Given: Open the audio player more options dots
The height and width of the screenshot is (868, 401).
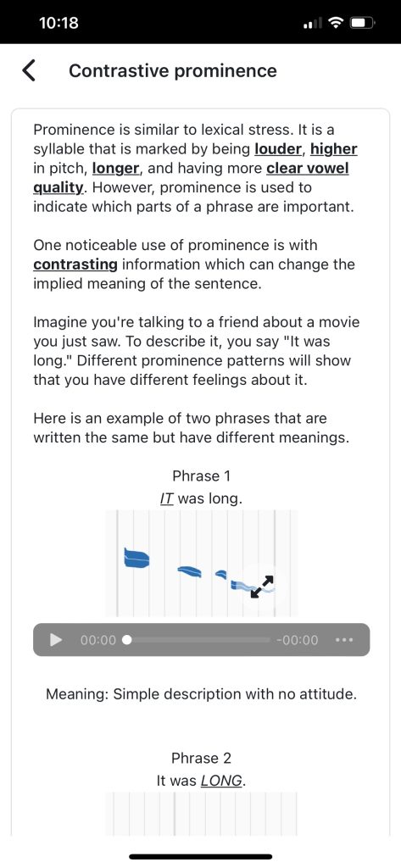Looking at the screenshot, I should point(344,640).
